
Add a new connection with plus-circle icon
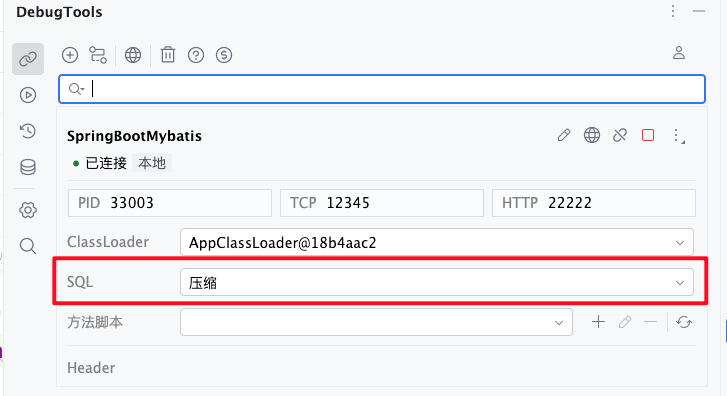coord(70,55)
